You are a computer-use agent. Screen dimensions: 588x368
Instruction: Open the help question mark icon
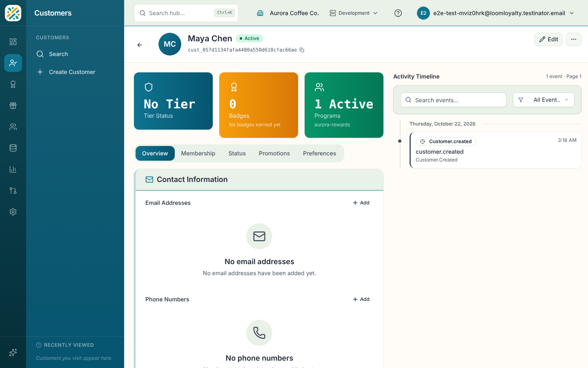pos(398,13)
